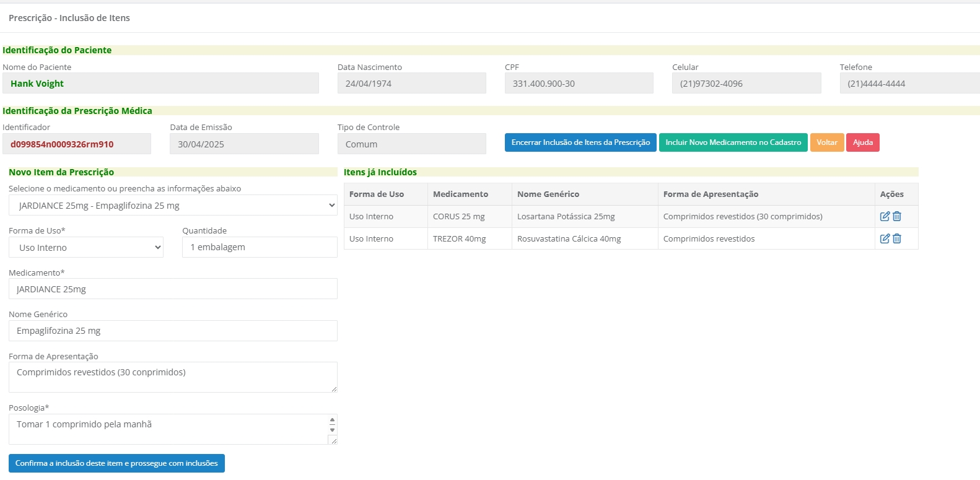Click the CPF field 331.400.900-30
The width and height of the screenshot is (980, 480).
click(x=579, y=83)
